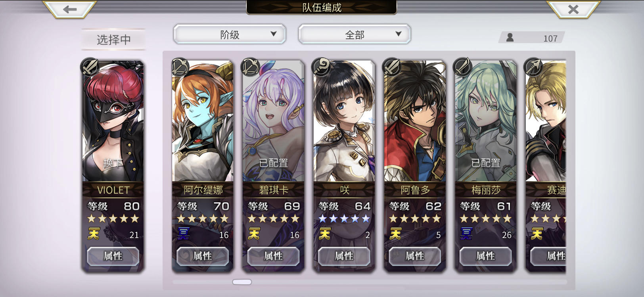Tap the sword class icon on VIOLET
Screen dimensions: 644x297
[x=90, y=67]
